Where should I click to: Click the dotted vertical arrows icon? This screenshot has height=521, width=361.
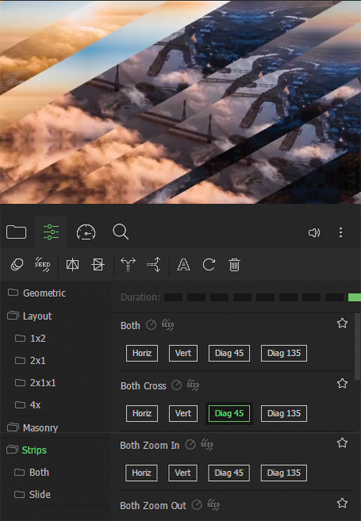[x=154, y=265]
